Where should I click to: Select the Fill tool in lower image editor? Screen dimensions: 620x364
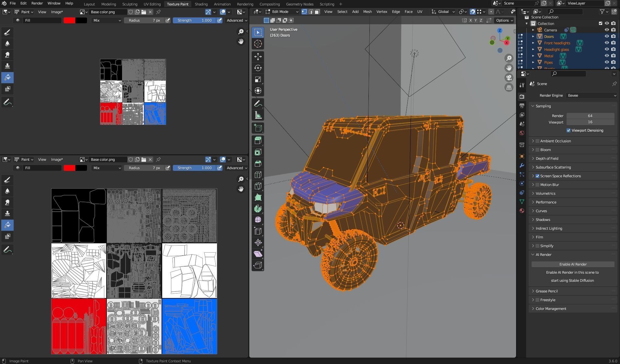[x=7, y=225]
